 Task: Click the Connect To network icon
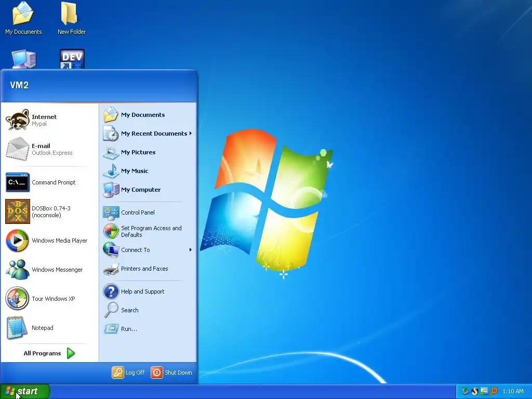pyautogui.click(x=111, y=250)
